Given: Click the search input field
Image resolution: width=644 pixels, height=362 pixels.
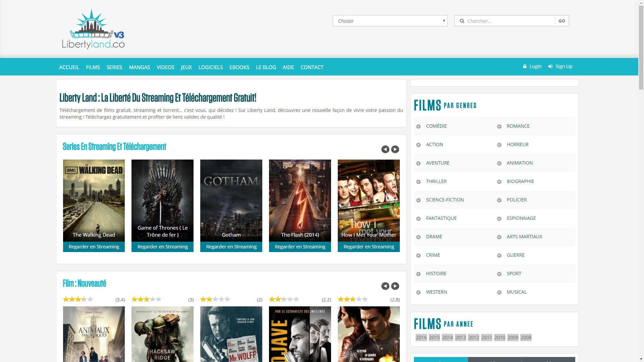Looking at the screenshot, I should click(x=508, y=21).
